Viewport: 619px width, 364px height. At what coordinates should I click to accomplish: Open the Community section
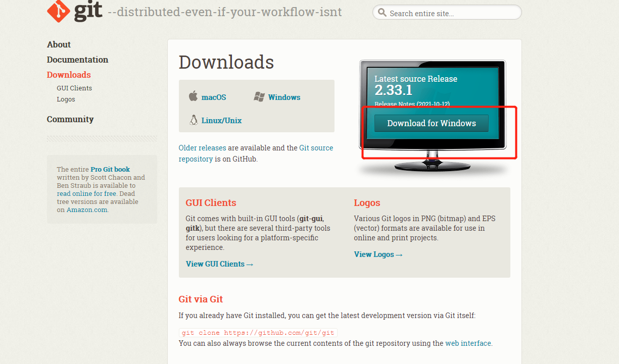pos(70,119)
